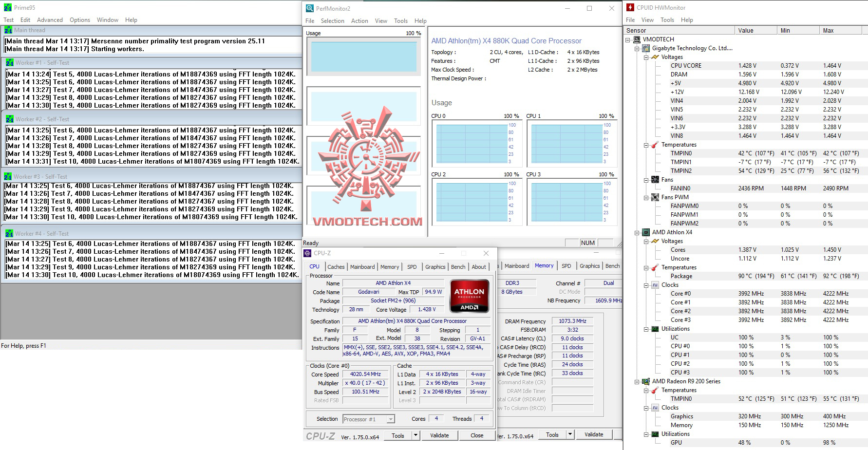Viewport: 868px width, 450px height.
Task: Click the CPU-Z window title icon
Action: (x=307, y=253)
